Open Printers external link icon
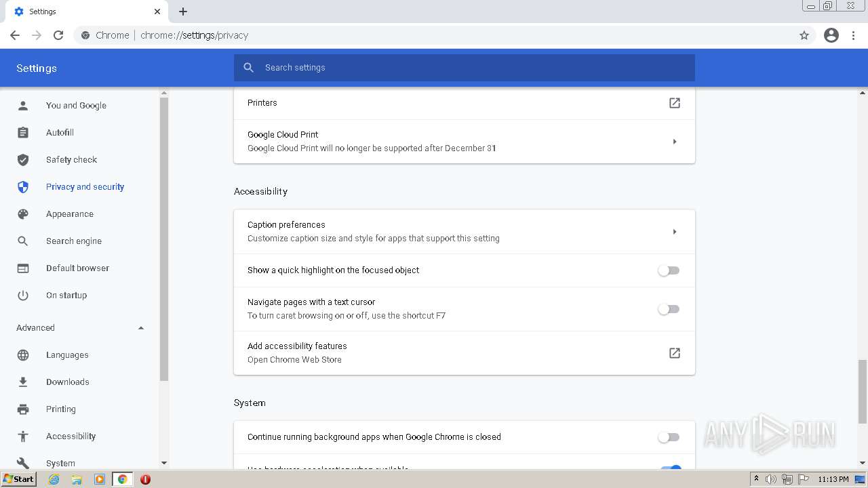Viewport: 868px width, 488px height. pyautogui.click(x=675, y=103)
